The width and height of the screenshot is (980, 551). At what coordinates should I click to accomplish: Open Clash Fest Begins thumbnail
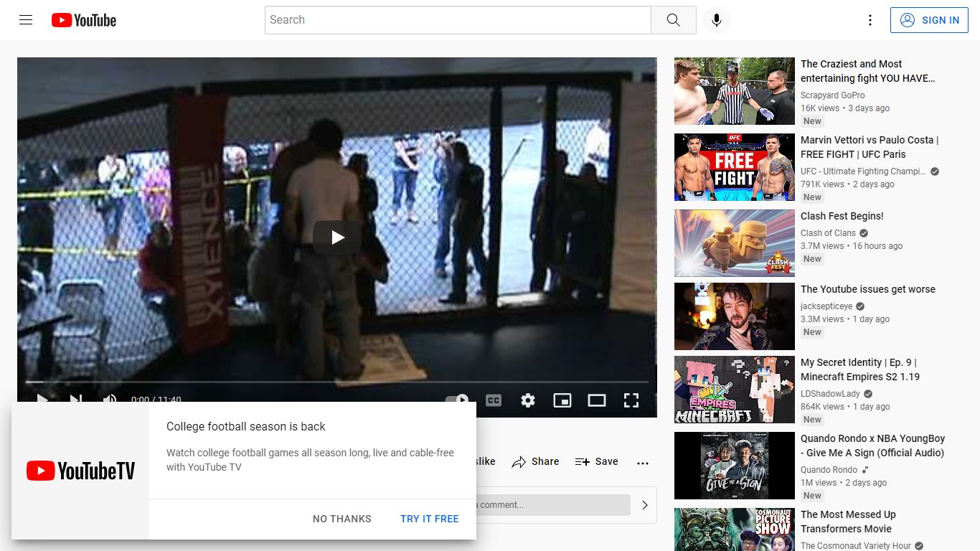coord(735,243)
